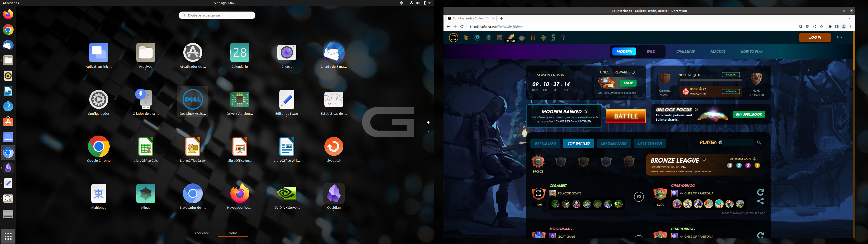The height and width of the screenshot is (244, 868).
Task: Click the info icon beside Summoner CAPS
Action: point(755,159)
